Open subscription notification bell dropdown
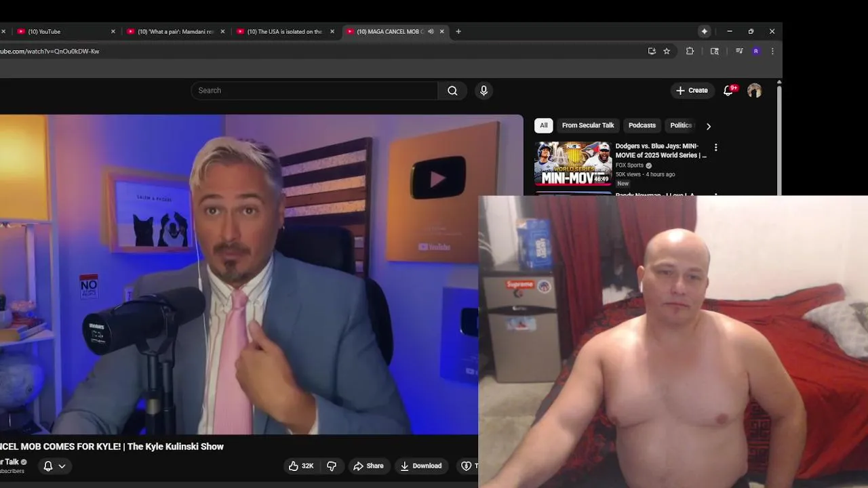 click(54, 466)
